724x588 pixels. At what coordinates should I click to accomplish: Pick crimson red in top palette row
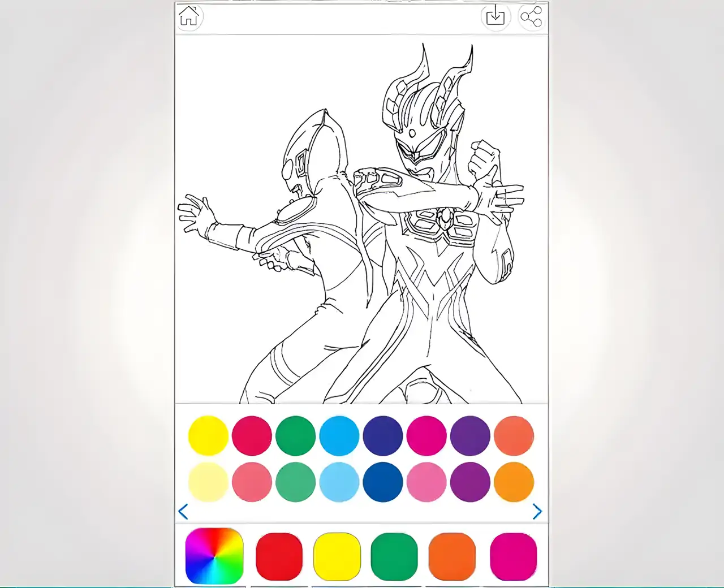tap(252, 436)
